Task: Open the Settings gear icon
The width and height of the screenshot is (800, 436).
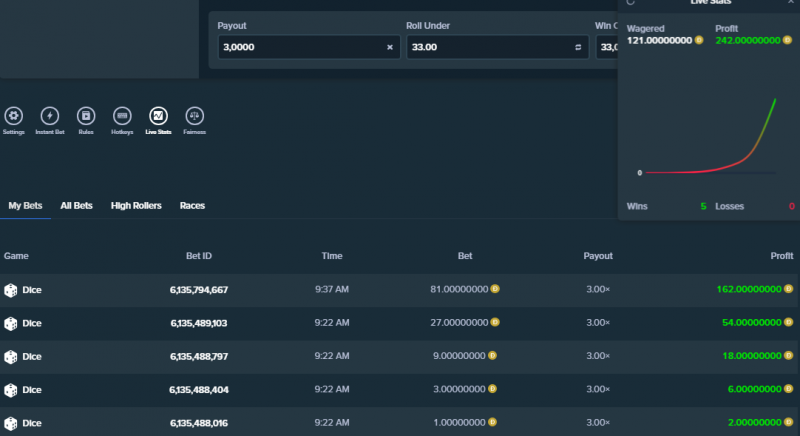Action: click(14, 116)
